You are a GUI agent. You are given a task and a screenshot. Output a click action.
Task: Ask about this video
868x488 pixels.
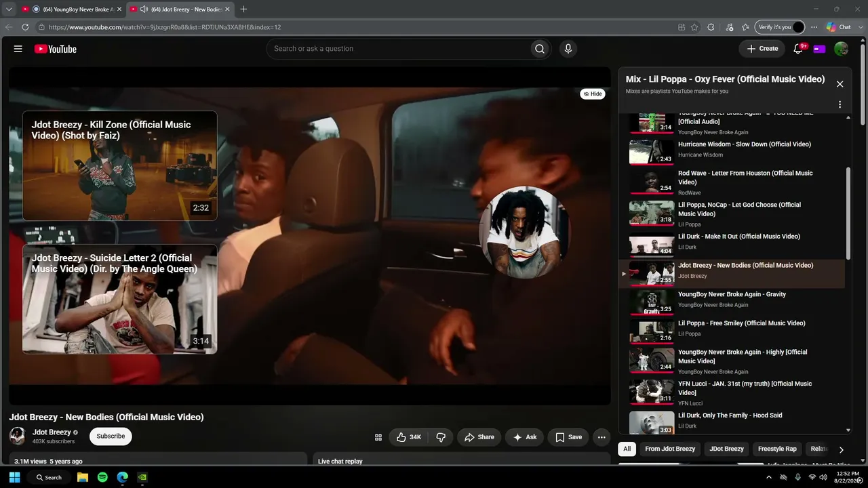click(x=524, y=437)
